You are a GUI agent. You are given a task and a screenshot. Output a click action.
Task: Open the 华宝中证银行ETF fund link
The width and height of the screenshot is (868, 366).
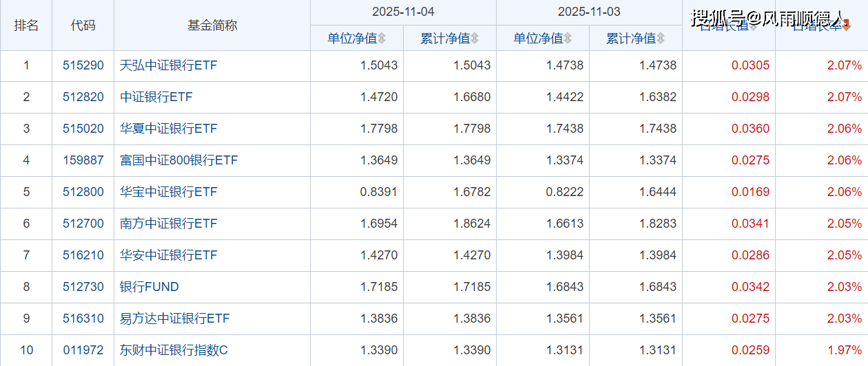[x=168, y=192]
